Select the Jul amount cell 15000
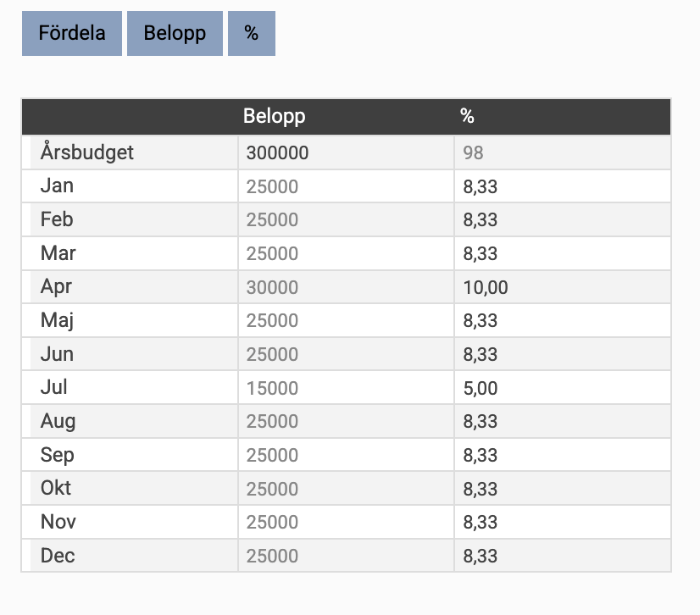Image resolution: width=700 pixels, height=615 pixels. tap(346, 387)
